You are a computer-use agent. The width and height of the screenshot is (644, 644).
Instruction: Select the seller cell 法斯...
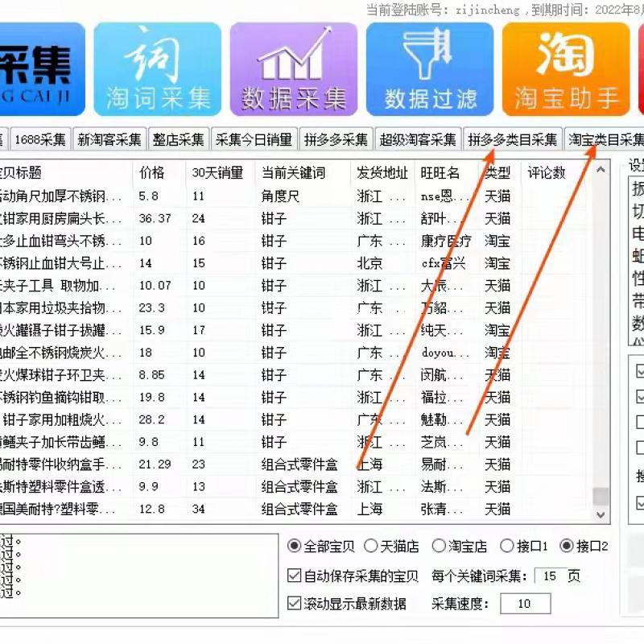pos(441,487)
